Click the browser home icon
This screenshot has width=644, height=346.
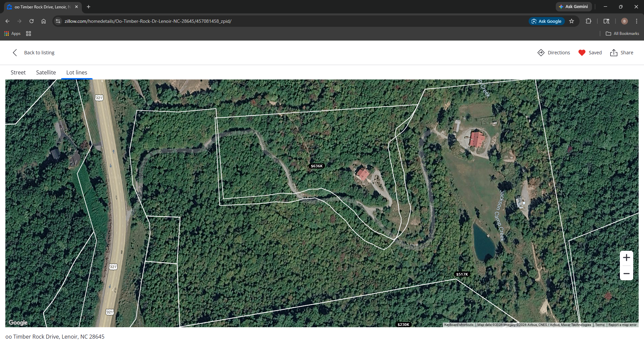point(44,21)
